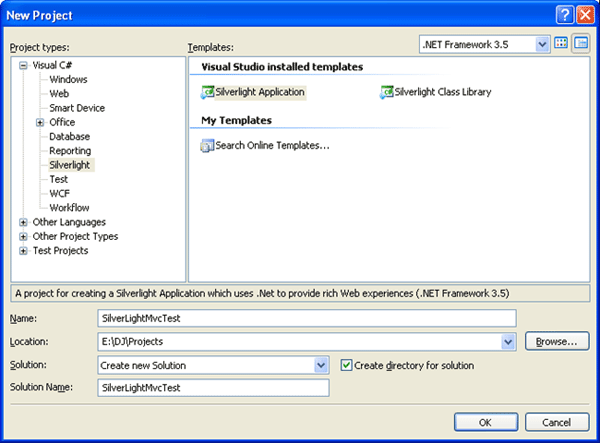Click the OK button
The height and width of the screenshot is (443, 600).
click(x=486, y=422)
